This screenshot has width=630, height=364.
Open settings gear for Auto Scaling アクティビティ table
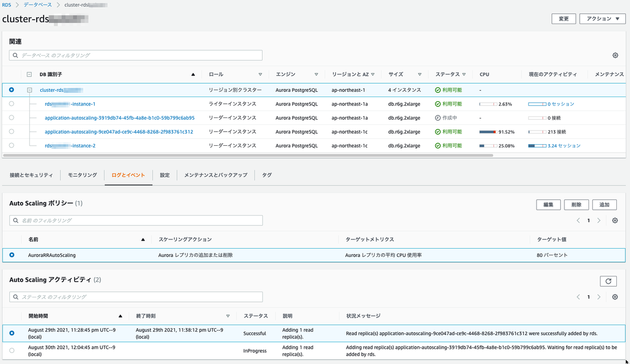click(615, 297)
